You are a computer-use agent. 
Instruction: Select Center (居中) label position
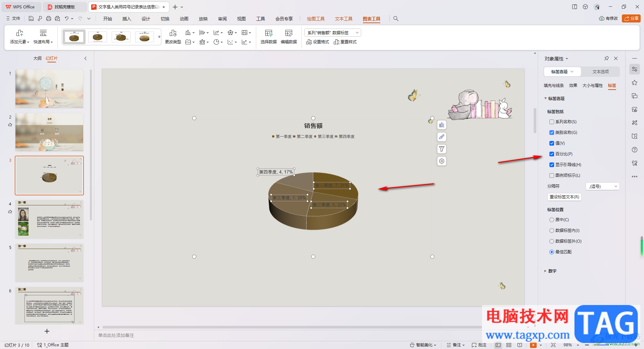(x=552, y=220)
